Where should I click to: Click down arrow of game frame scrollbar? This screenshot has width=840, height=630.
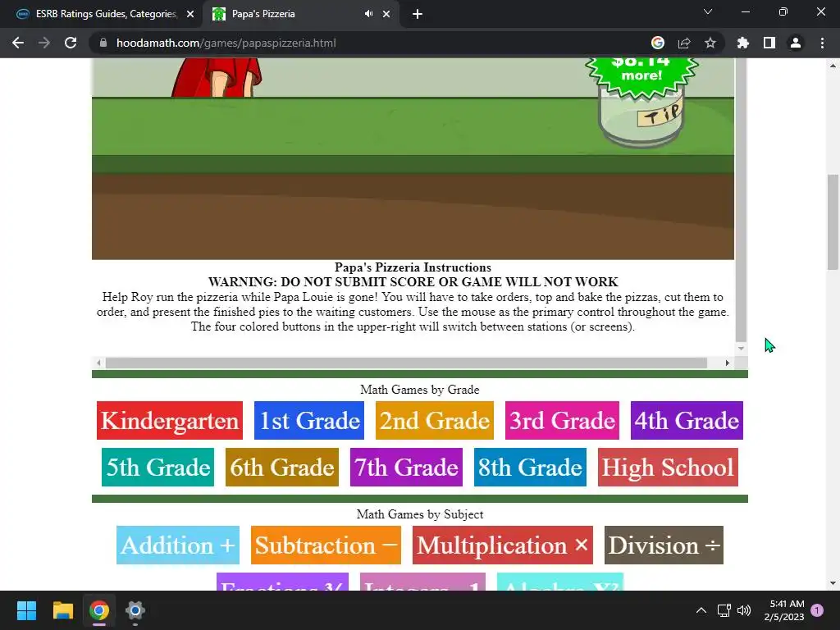741,348
